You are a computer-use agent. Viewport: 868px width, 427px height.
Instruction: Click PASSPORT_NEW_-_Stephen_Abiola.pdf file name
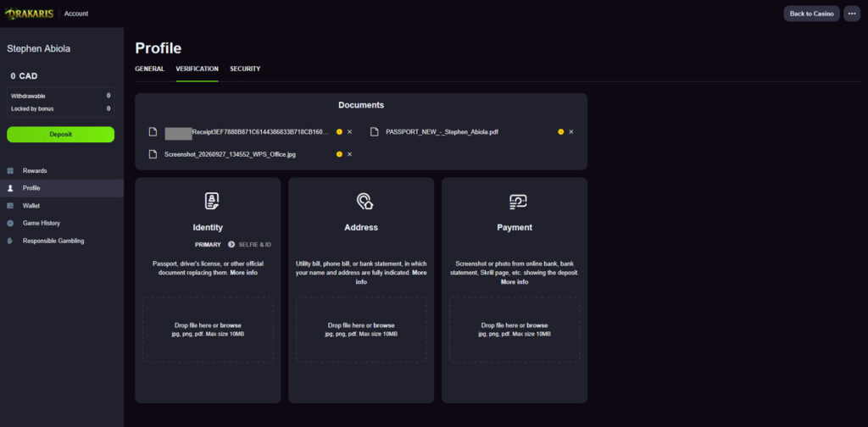pyautogui.click(x=442, y=132)
